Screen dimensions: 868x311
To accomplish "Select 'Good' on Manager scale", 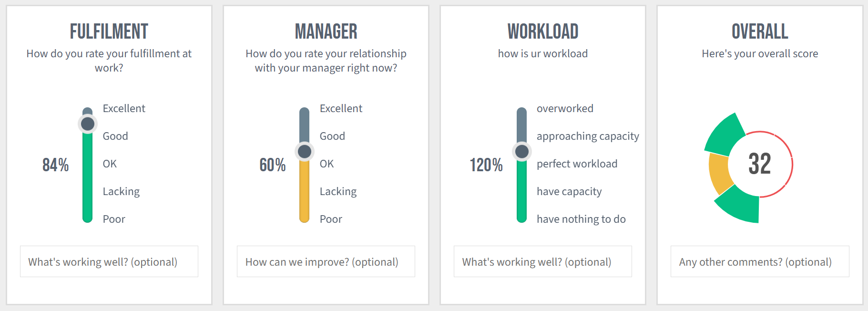I will coord(332,136).
